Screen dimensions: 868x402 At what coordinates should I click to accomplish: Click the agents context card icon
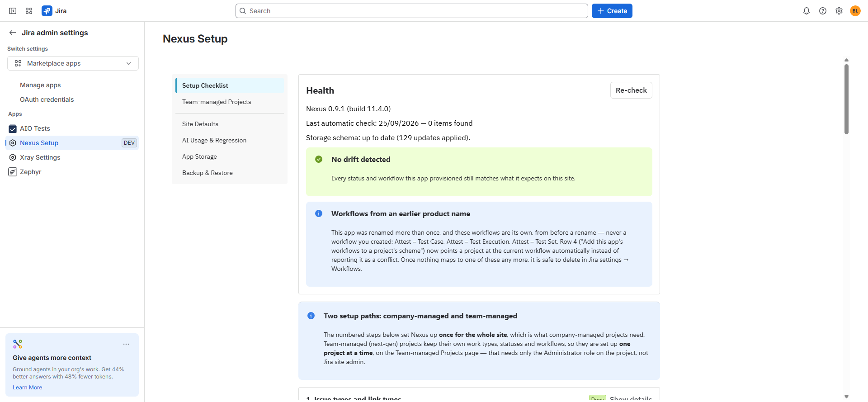(18, 344)
